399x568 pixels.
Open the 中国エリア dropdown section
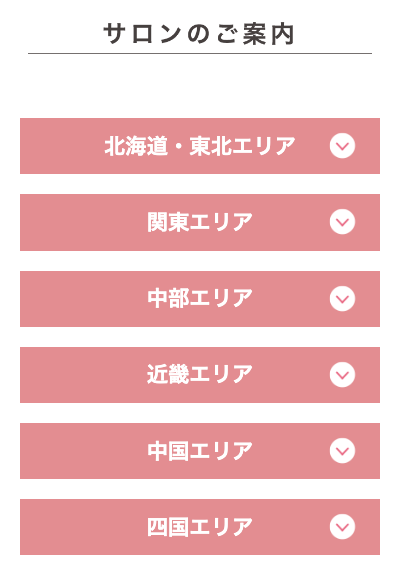[x=200, y=451]
